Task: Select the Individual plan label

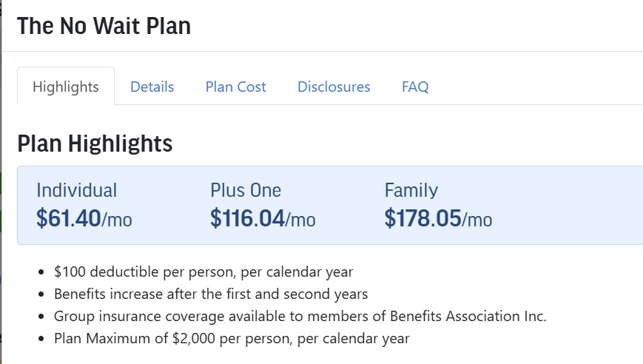Action: (x=77, y=190)
